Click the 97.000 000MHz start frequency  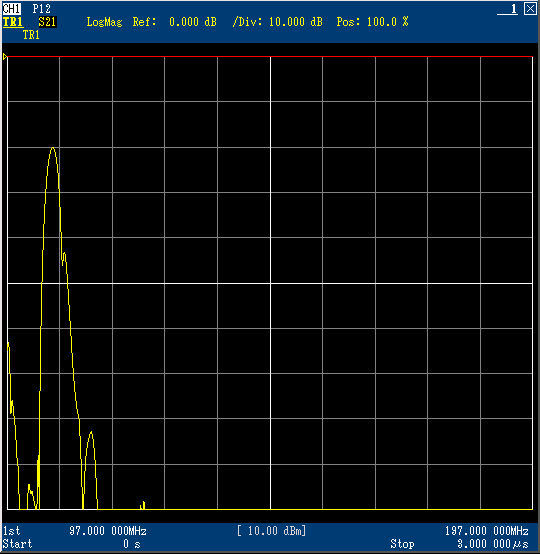pyautogui.click(x=108, y=531)
